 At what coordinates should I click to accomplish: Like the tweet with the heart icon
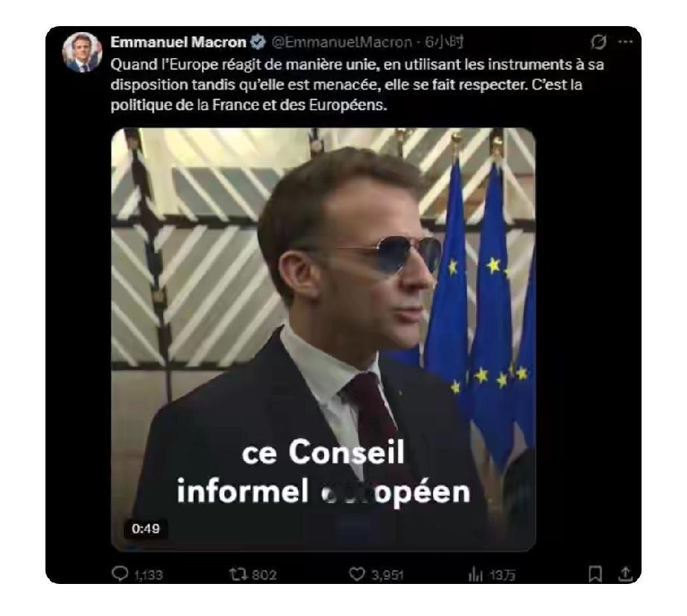click(x=357, y=574)
